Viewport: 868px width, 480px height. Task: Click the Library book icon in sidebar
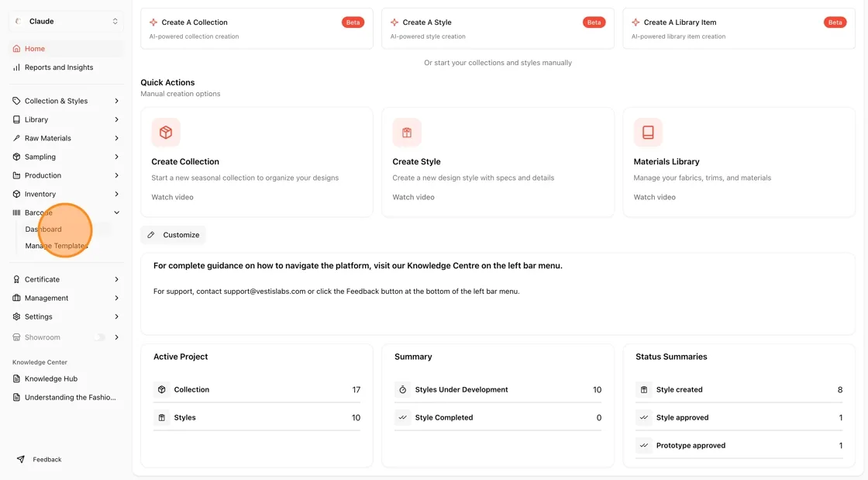(16, 119)
